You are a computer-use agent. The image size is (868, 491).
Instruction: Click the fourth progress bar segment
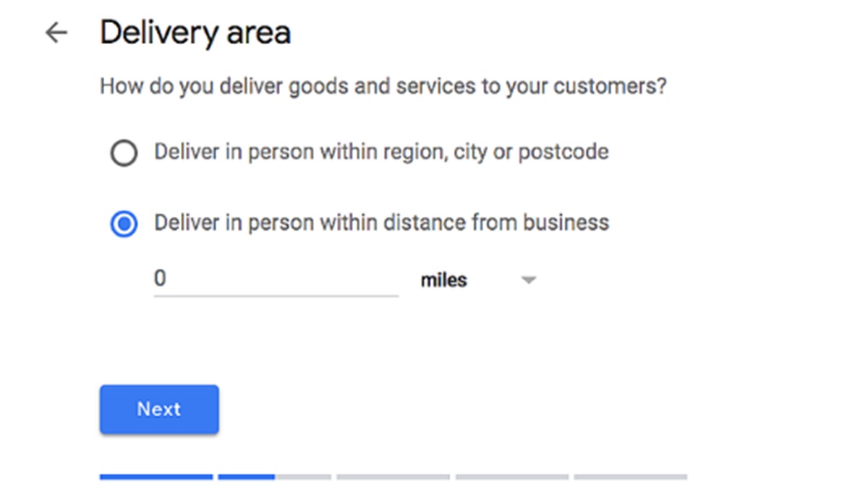click(x=511, y=477)
